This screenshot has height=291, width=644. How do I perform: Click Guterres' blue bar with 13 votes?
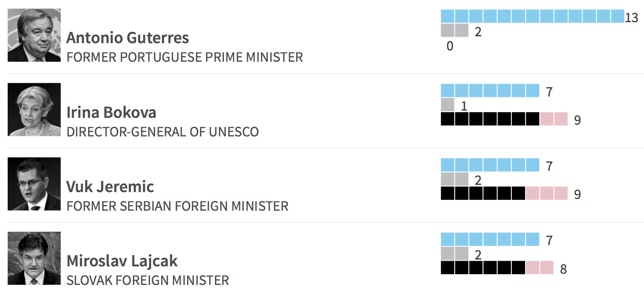point(532,16)
